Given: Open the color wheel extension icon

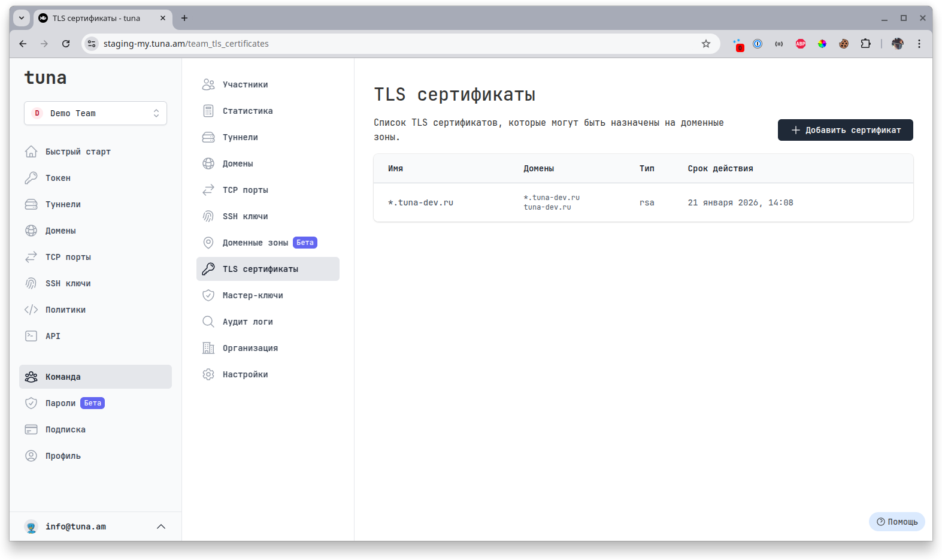Looking at the screenshot, I should click(x=822, y=44).
